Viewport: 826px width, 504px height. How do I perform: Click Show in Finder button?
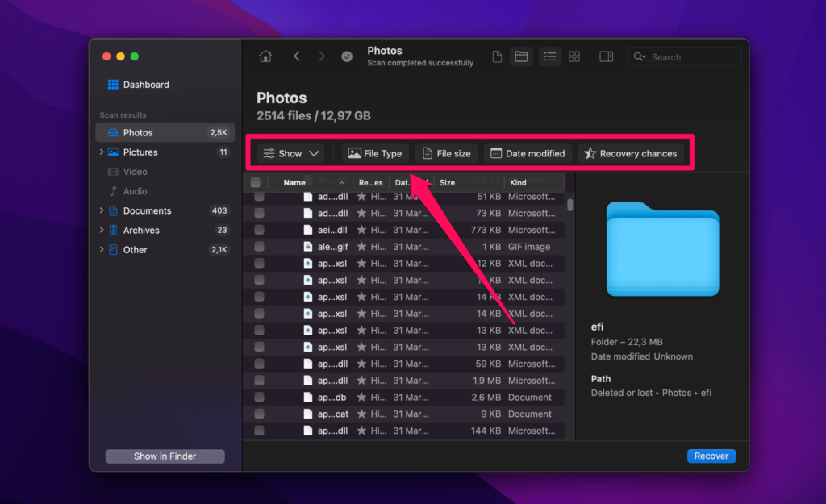165,456
